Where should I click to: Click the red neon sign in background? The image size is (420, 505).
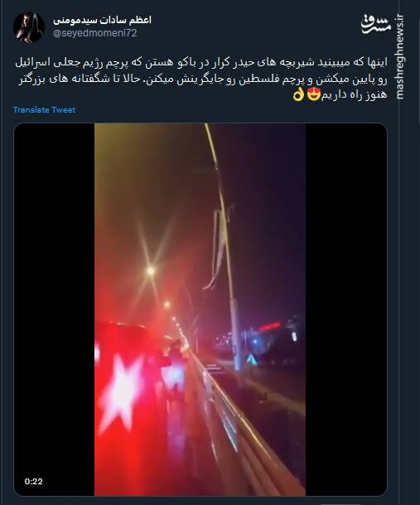[269, 326]
